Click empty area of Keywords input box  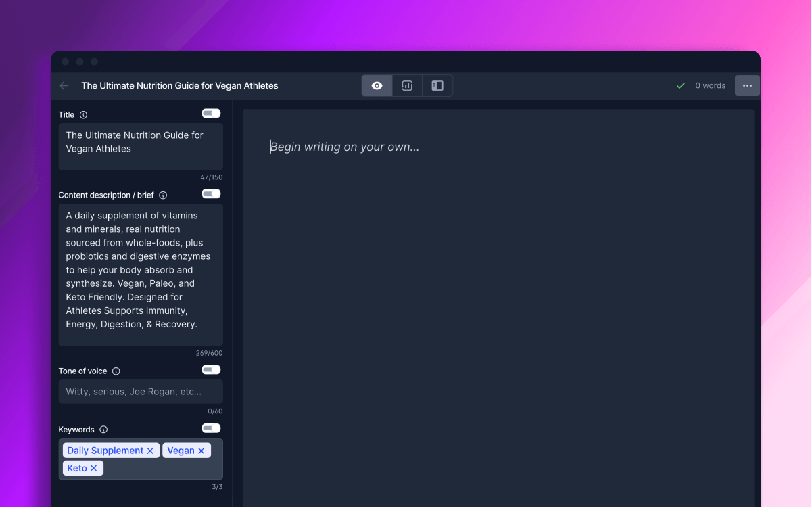coord(162,468)
